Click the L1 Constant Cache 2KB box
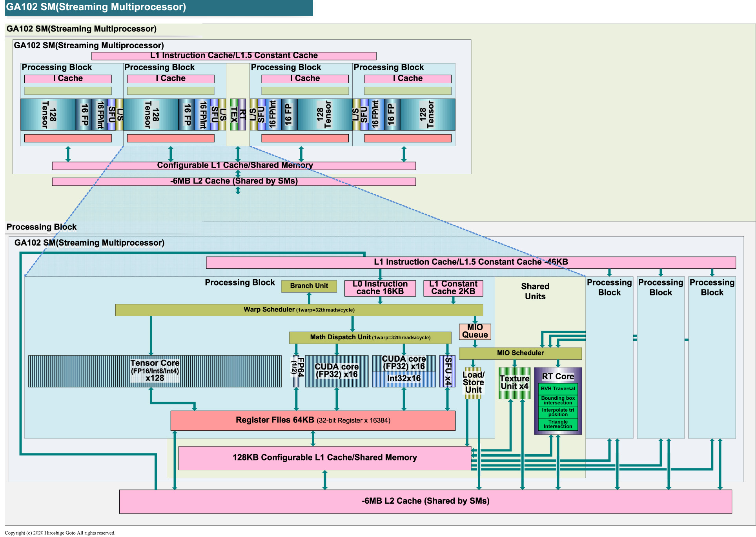The width and height of the screenshot is (756, 537). click(453, 288)
